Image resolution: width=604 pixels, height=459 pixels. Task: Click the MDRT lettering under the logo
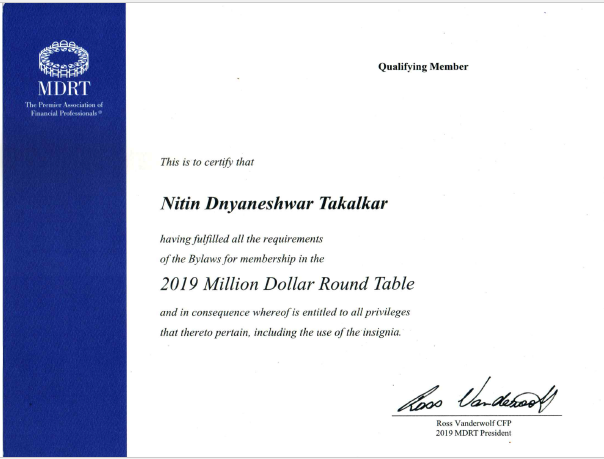coord(63,87)
